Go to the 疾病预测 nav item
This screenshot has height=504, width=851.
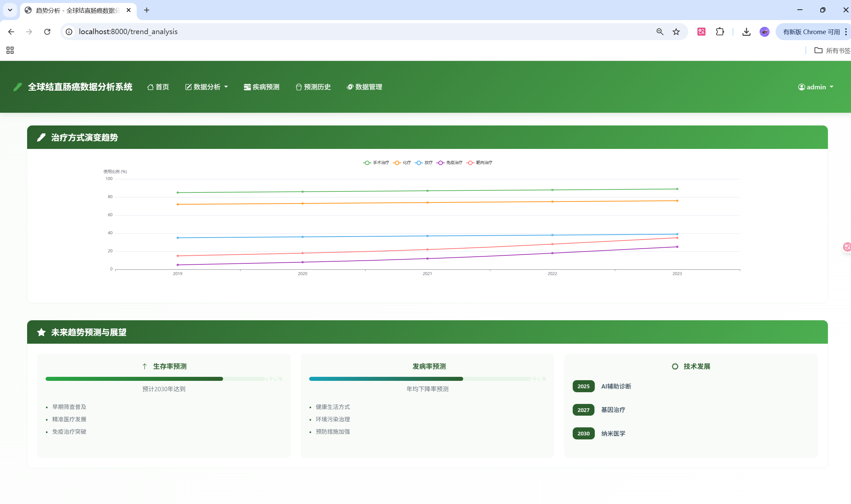(x=261, y=87)
